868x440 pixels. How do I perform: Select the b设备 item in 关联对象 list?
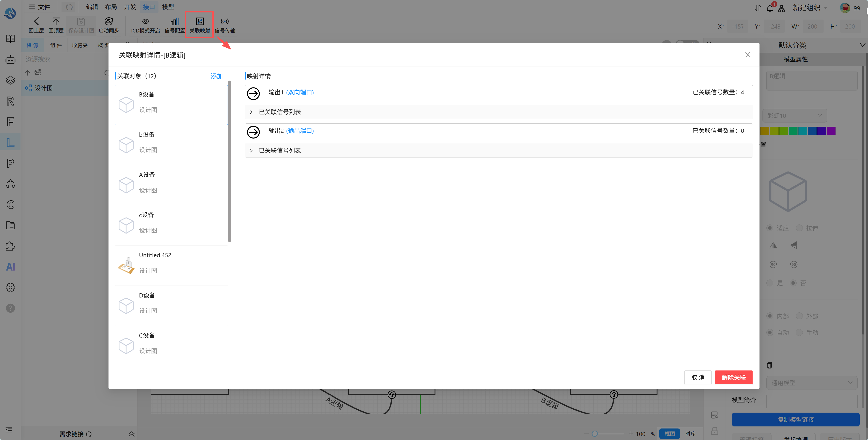[171, 145]
